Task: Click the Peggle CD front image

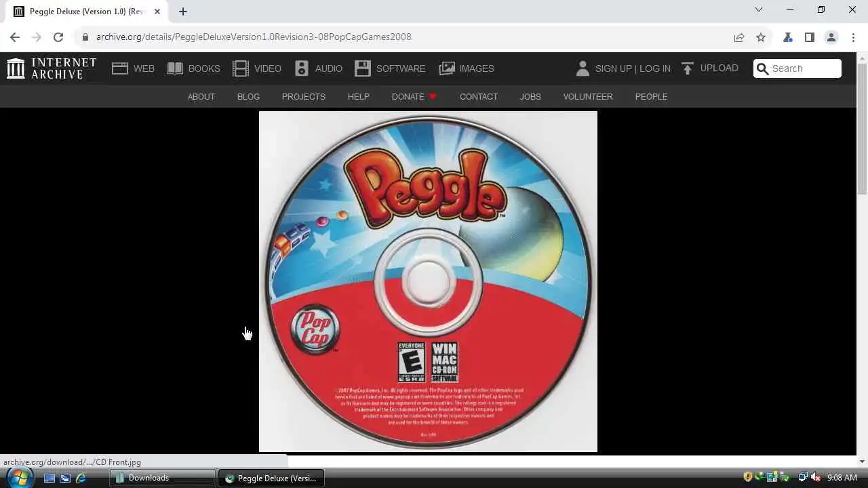Action: [428, 281]
